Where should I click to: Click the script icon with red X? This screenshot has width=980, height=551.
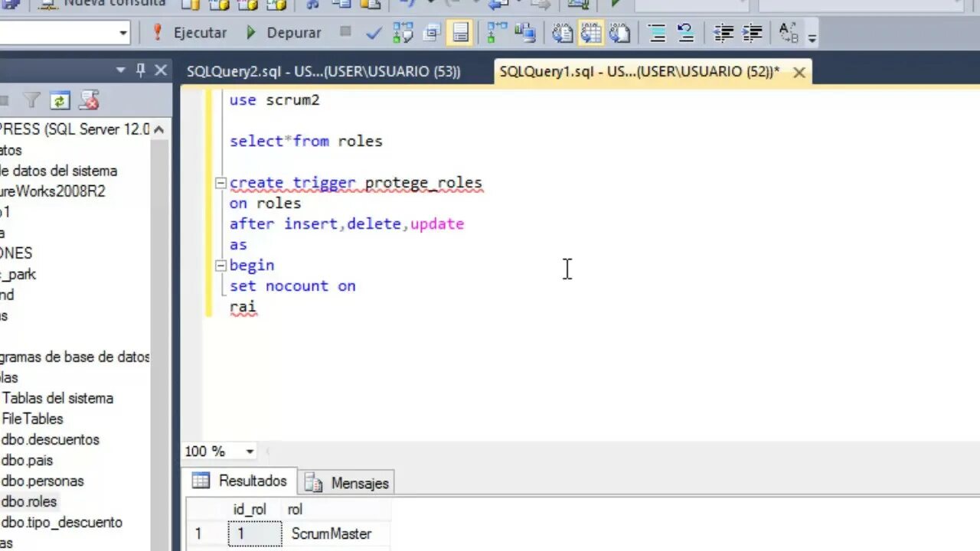pos(89,100)
